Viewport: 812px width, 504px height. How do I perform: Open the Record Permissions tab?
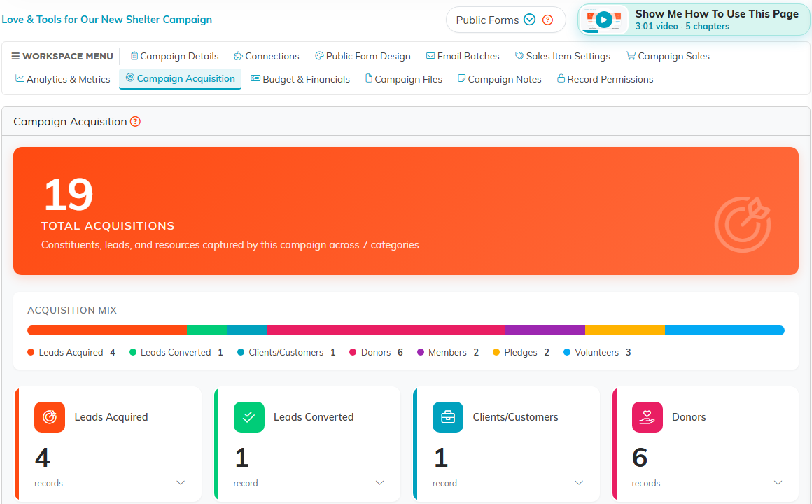tap(605, 79)
